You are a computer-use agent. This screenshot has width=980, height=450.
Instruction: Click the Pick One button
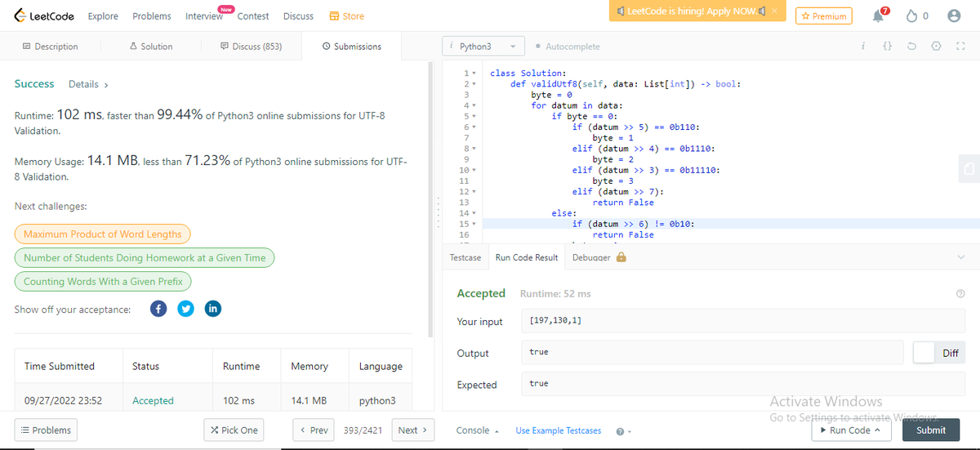tap(234, 430)
